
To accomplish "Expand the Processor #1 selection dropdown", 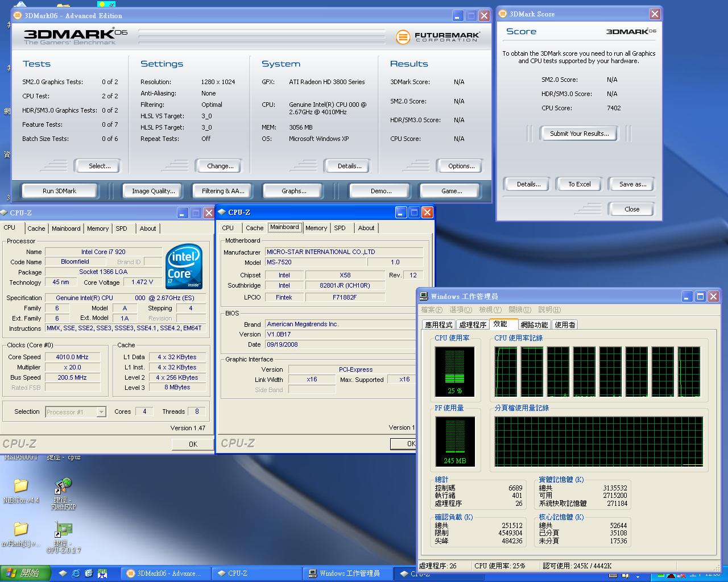I will (x=101, y=412).
